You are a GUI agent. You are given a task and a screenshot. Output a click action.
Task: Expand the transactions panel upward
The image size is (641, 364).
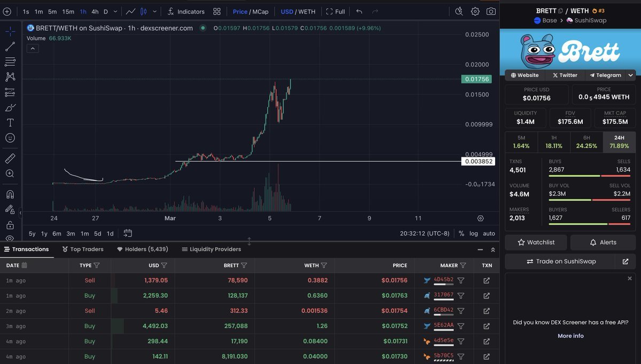[x=493, y=249]
